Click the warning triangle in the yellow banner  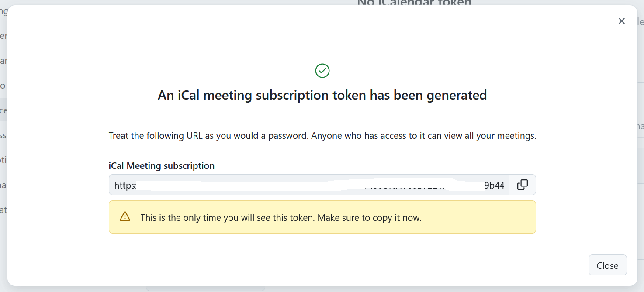tap(125, 216)
